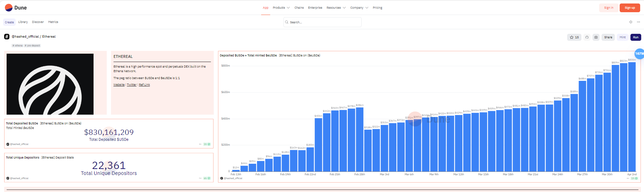
Task: Click 1h refresh badge on the bar chart
Action: point(634,178)
